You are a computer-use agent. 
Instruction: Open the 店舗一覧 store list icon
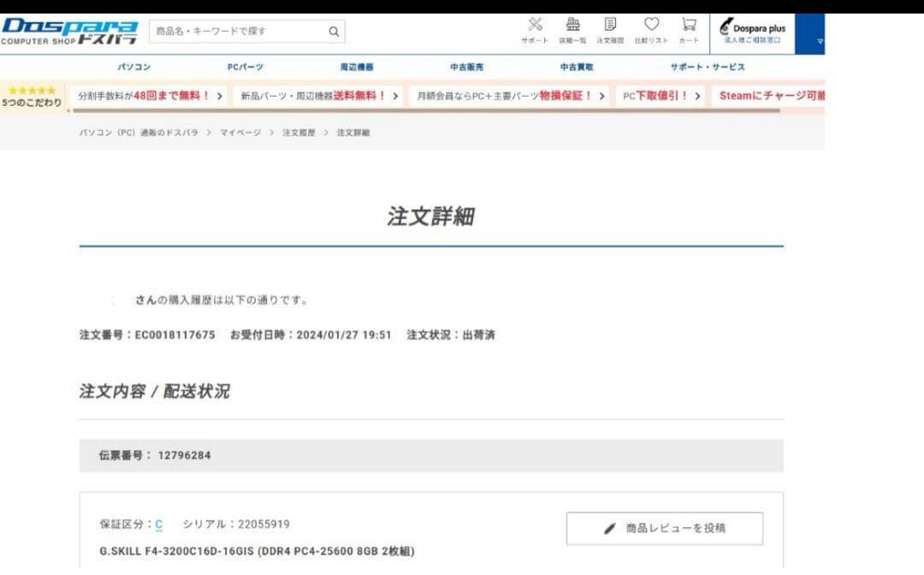click(572, 30)
